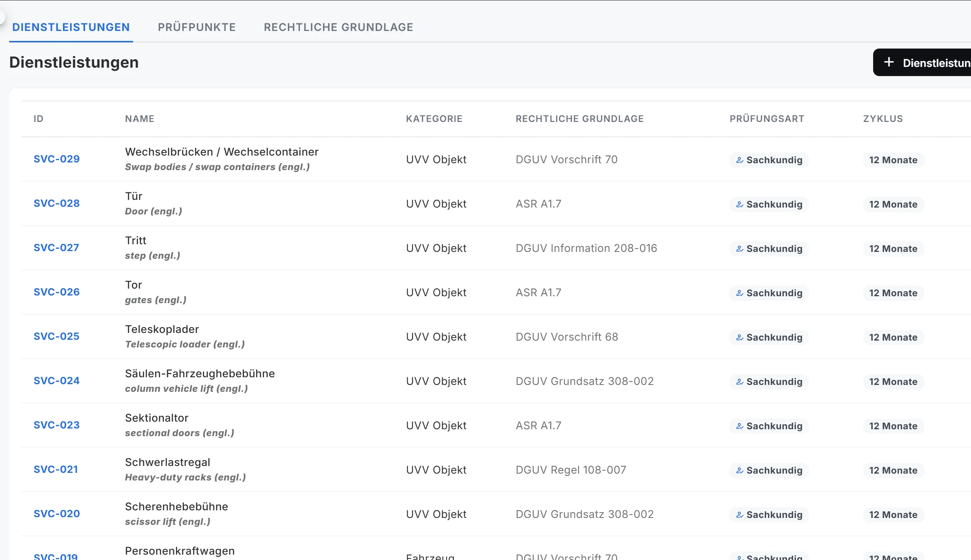This screenshot has height=560, width=971.
Task: Click Sachkundig person icon in SVC-025 row
Action: click(739, 337)
